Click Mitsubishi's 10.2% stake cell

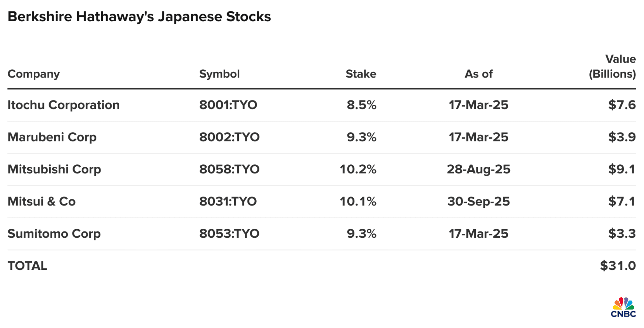click(358, 169)
